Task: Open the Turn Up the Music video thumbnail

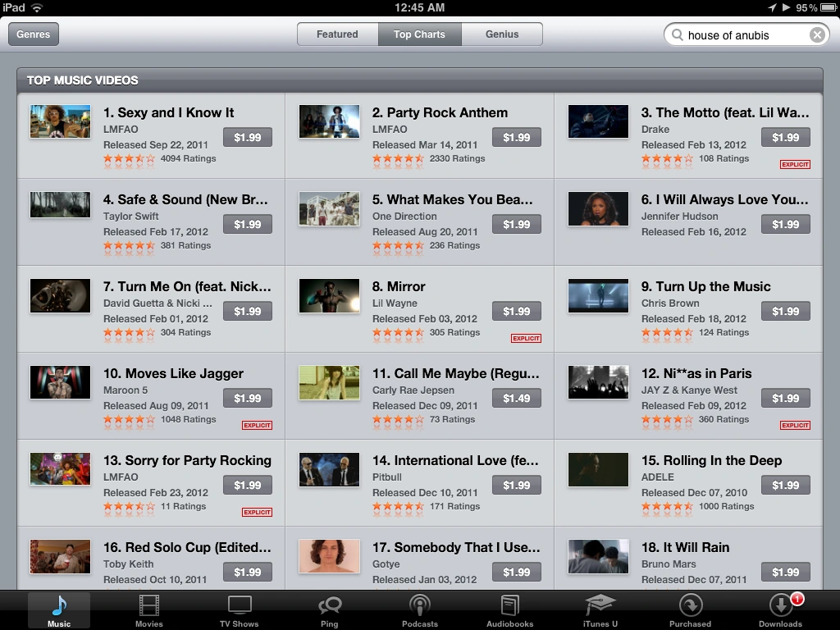Action: pyautogui.click(x=598, y=295)
